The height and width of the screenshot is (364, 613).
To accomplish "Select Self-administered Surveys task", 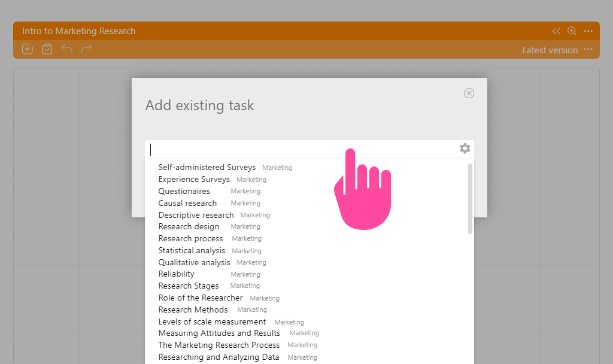I will (207, 168).
